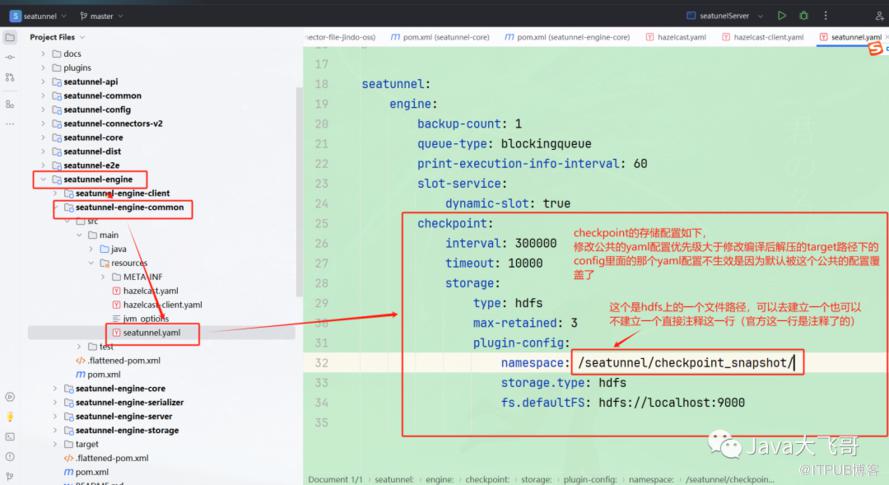This screenshot has height=485, width=889.
Task: Open the Pull Requests sidebar icon
Action: coord(10,77)
